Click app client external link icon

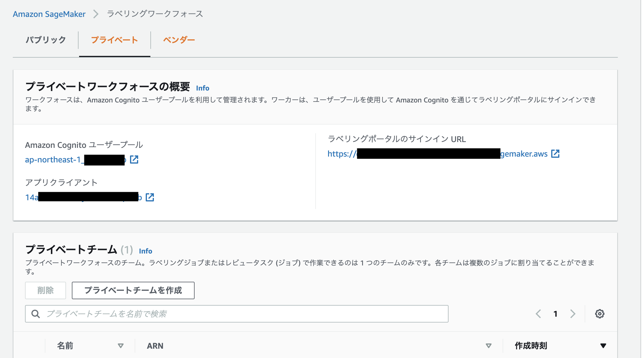[x=150, y=197]
